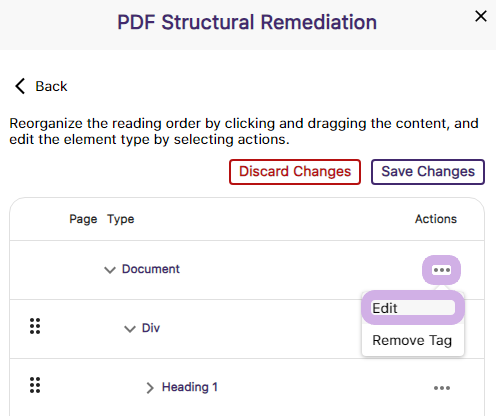Select the Document tag label
Image resolution: width=496 pixels, height=416 pixels.
tap(151, 269)
